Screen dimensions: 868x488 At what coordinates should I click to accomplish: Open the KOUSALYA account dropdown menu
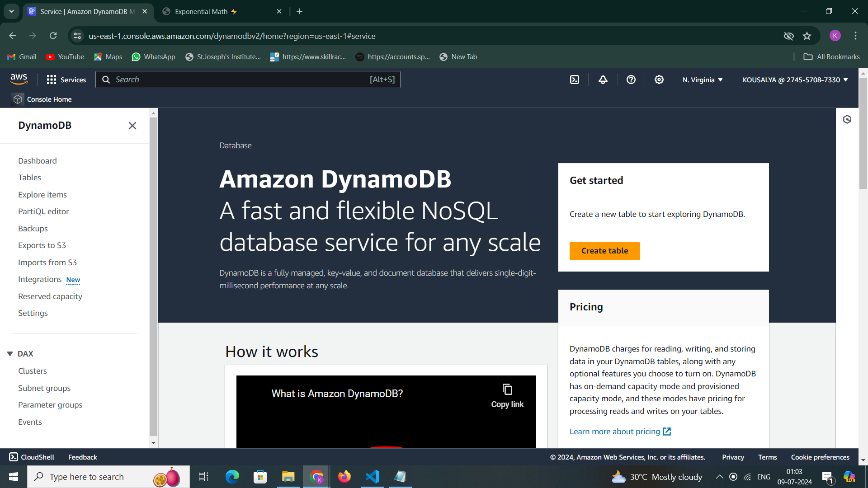point(795,80)
